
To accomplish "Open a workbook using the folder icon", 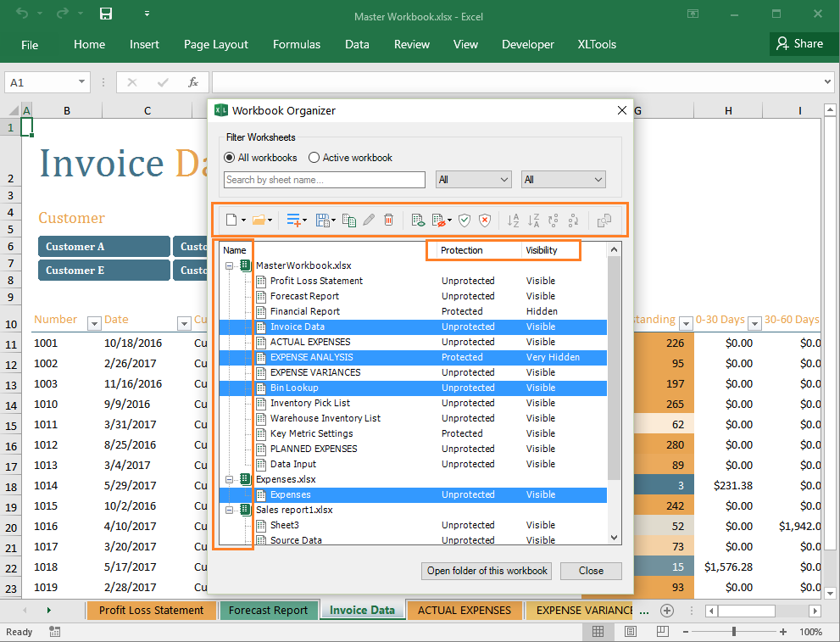I will 259,220.
